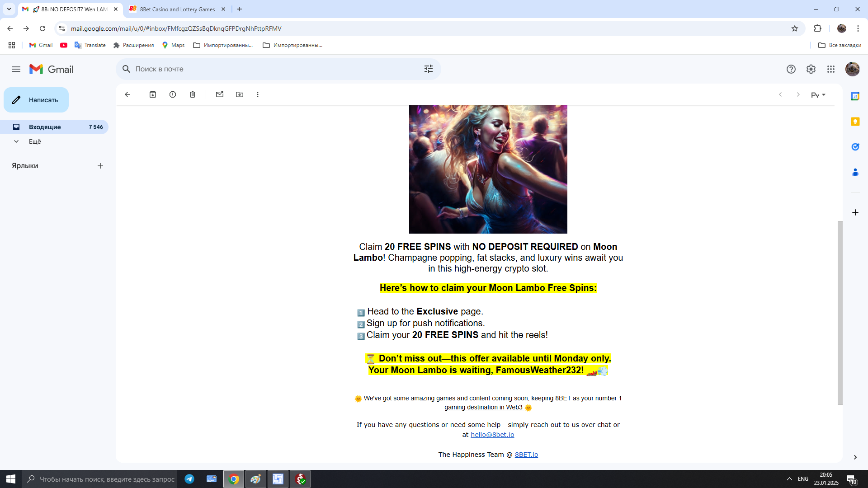Delete the email with the trash icon
The height and width of the screenshot is (488, 868).
click(193, 94)
